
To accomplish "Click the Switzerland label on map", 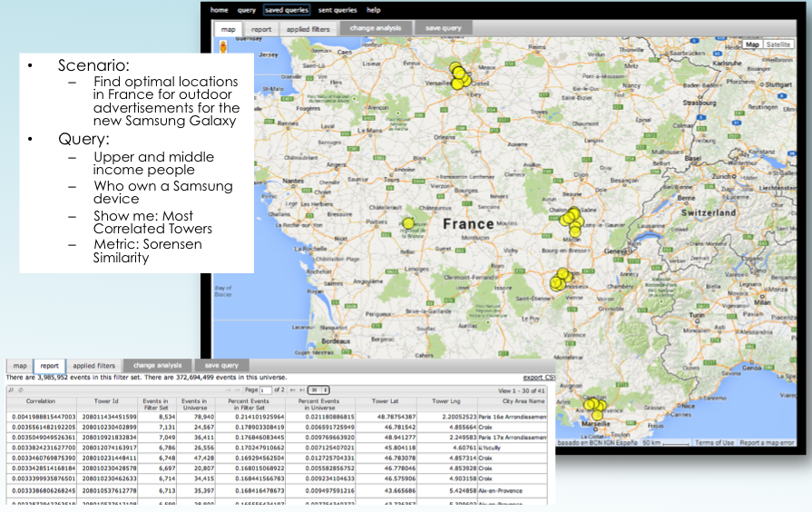I will (x=709, y=212).
